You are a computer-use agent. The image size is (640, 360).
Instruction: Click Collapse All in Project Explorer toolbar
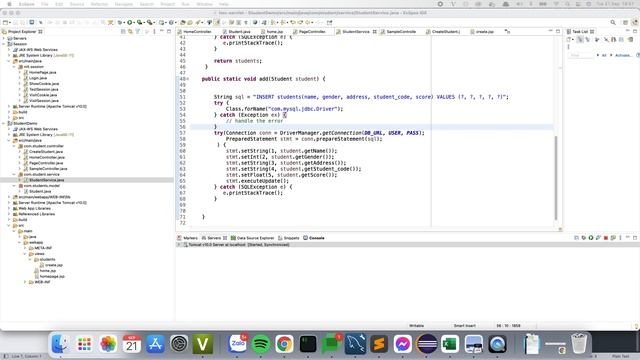(x=123, y=31)
